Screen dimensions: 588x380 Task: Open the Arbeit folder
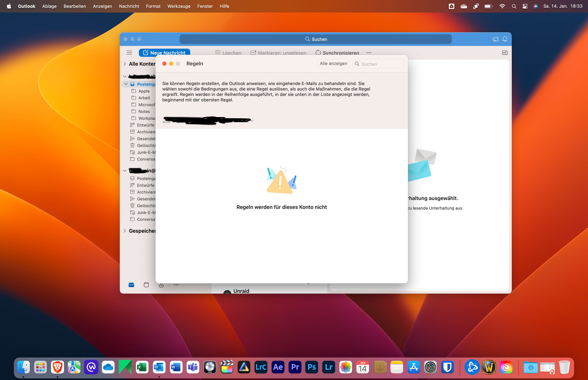click(144, 98)
